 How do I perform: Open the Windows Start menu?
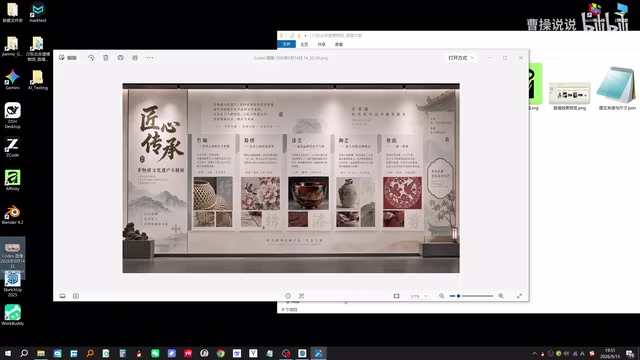pyautogui.click(x=8, y=353)
